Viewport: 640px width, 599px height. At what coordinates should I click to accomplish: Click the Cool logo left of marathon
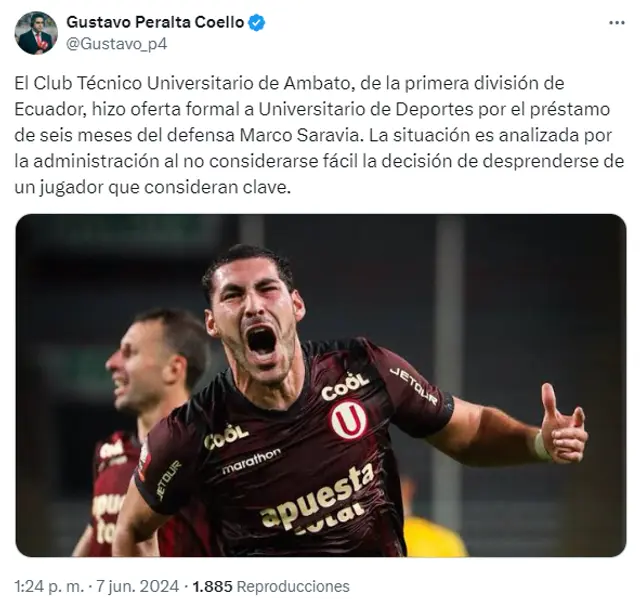226,437
